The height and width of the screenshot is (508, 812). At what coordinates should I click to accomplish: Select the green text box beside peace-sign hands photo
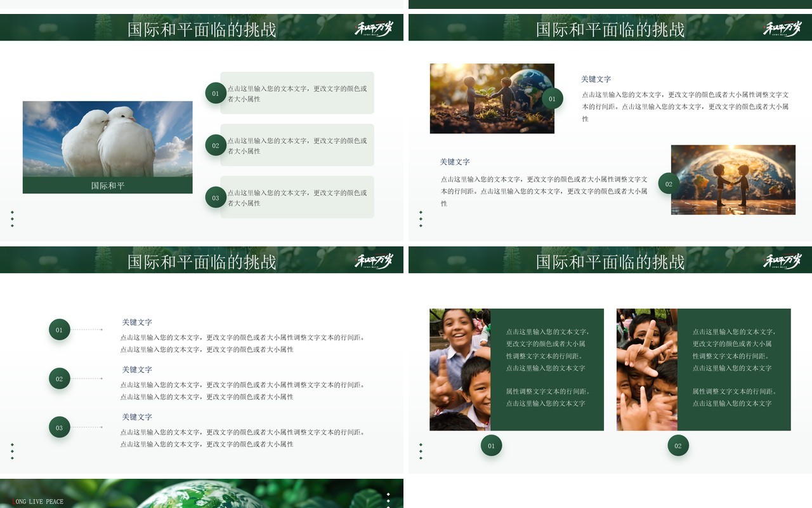click(x=734, y=370)
